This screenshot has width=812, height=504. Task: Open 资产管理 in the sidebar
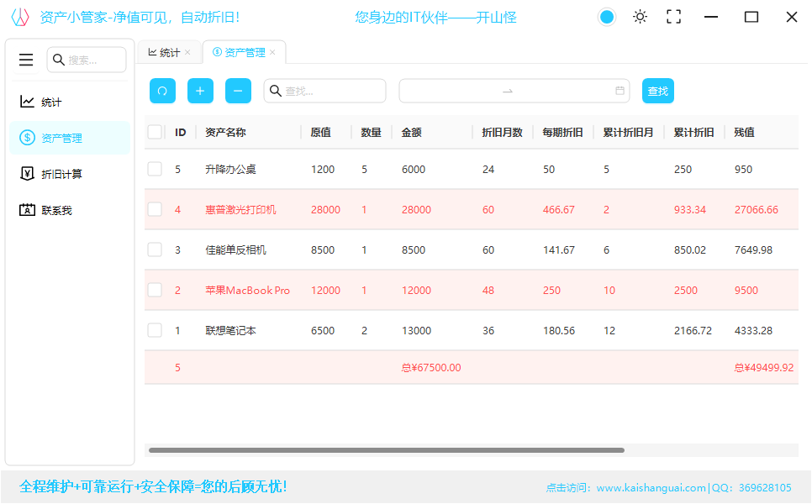(x=70, y=138)
